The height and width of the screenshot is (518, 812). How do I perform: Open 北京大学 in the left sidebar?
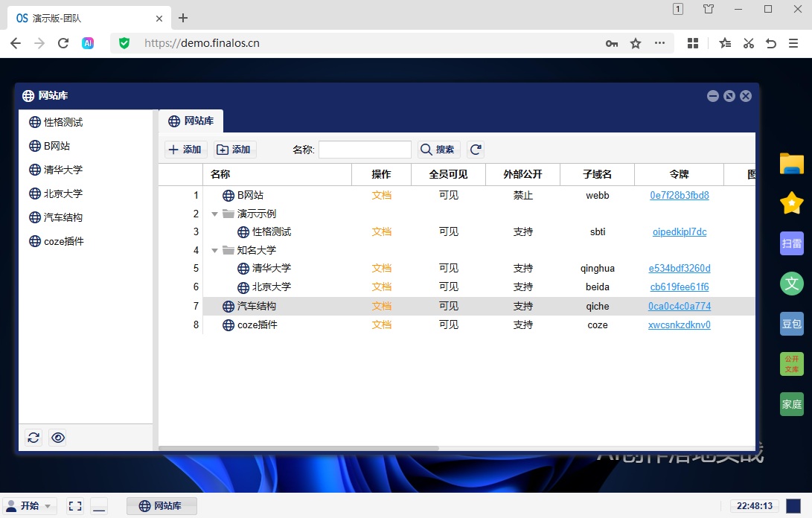(56, 194)
